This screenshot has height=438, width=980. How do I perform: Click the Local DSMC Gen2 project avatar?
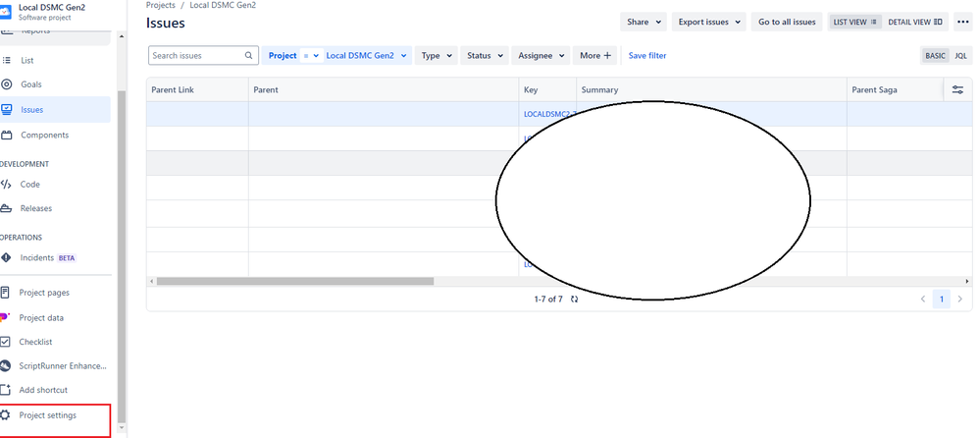(6, 11)
